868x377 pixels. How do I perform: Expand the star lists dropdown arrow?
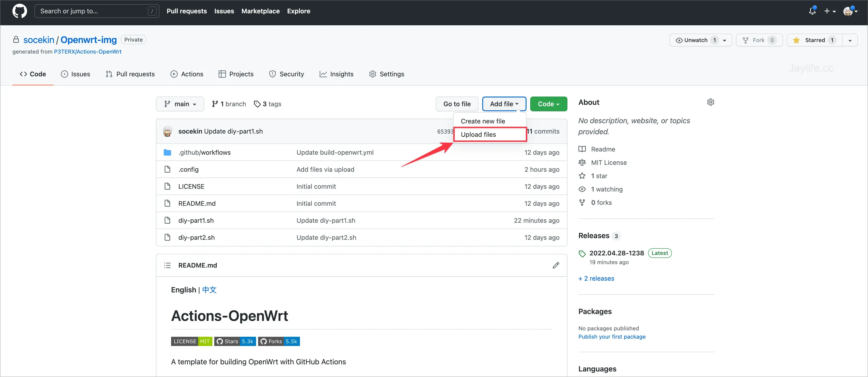click(x=850, y=40)
